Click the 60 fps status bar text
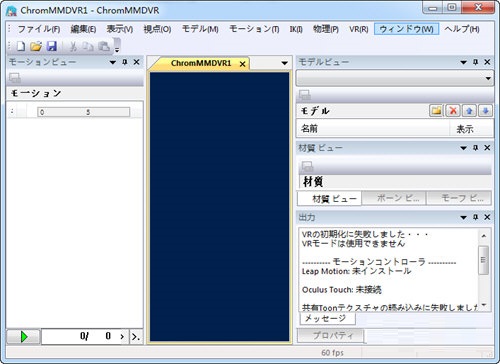This screenshot has width=500, height=364. 332,353
